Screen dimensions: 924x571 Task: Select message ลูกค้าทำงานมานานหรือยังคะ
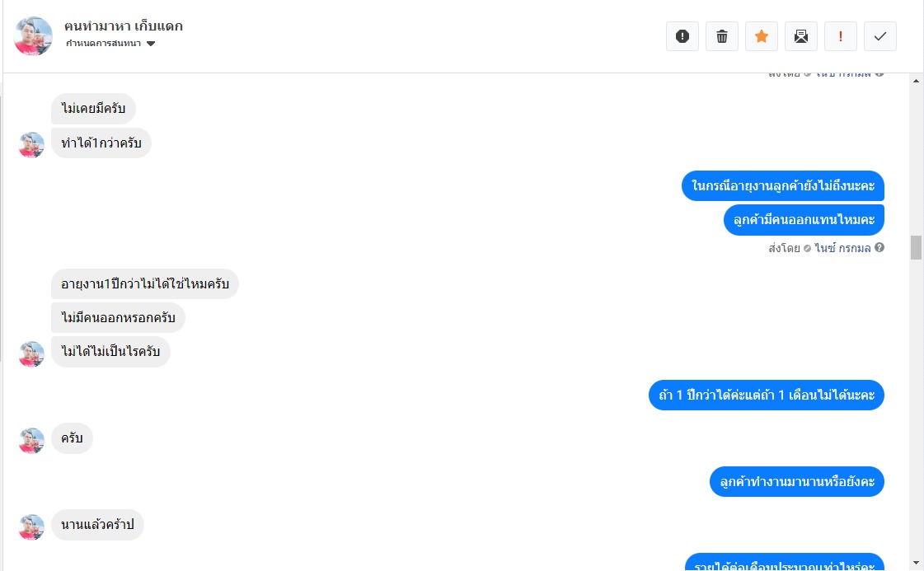(x=797, y=481)
